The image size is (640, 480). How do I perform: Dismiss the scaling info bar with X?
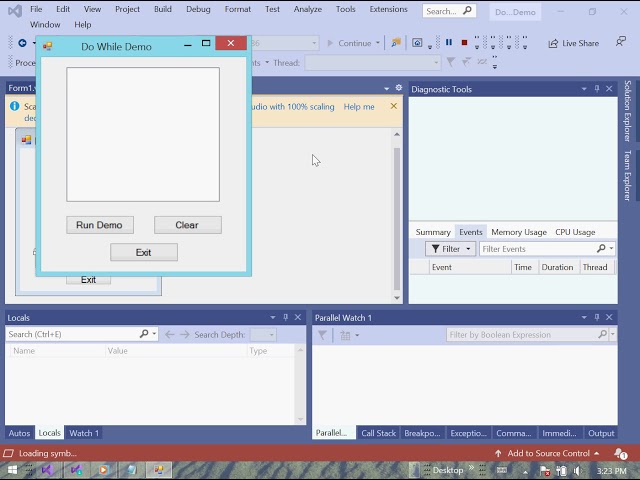tap(393, 106)
